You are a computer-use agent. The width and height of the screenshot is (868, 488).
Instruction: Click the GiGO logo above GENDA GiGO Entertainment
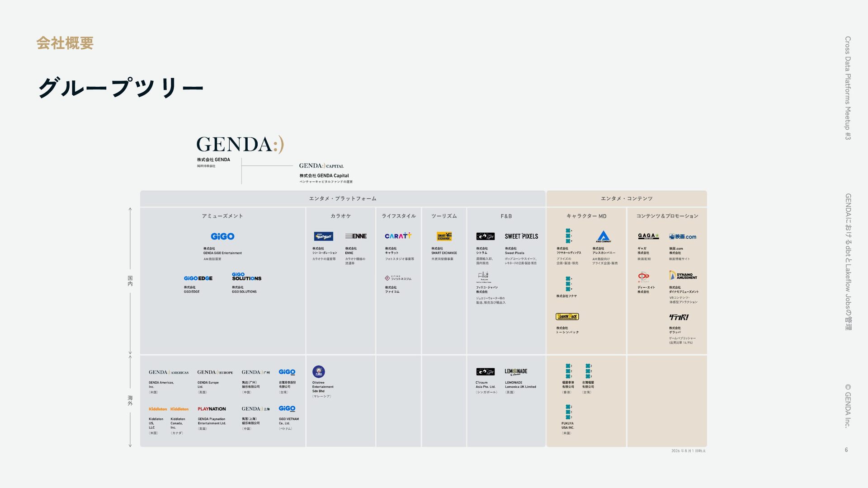(222, 236)
